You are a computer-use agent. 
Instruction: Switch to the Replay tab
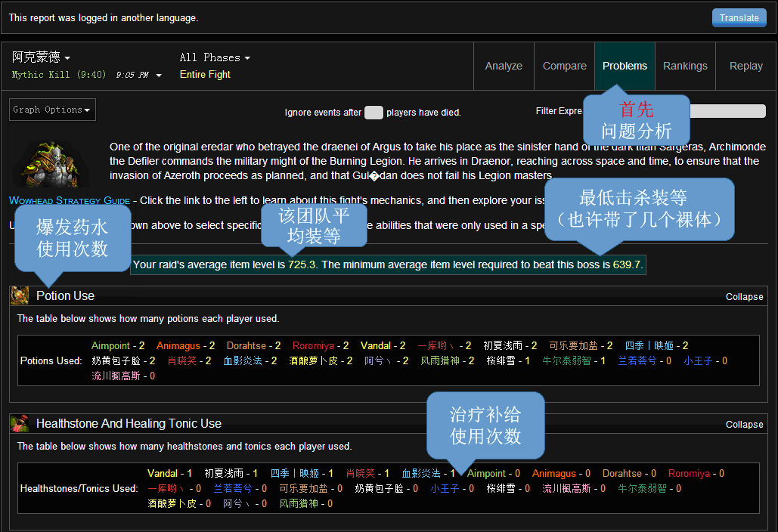[x=745, y=66]
